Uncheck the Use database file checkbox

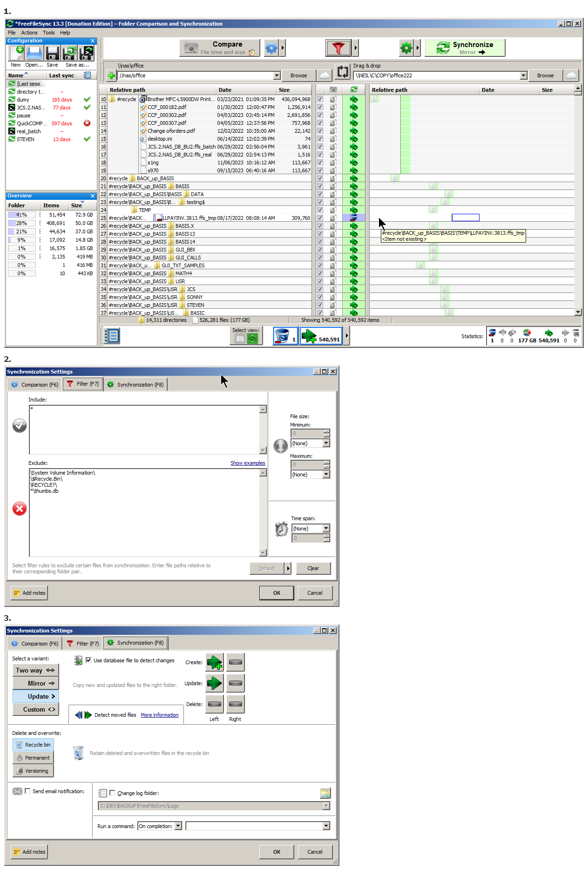pyautogui.click(x=88, y=660)
